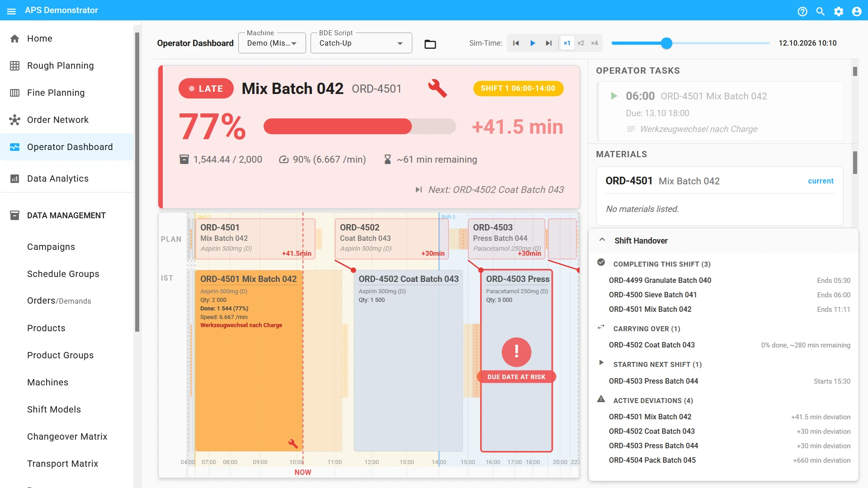Select the ORD-4502 Coat Batch 043 IST block

pos(408,360)
